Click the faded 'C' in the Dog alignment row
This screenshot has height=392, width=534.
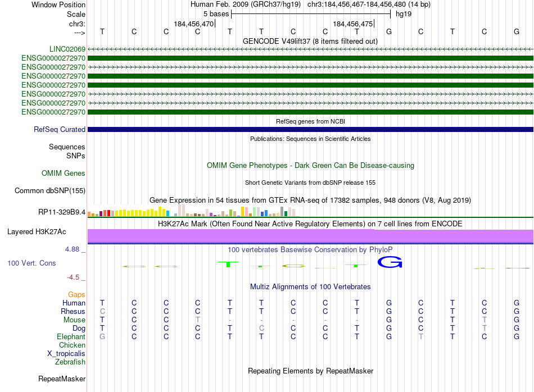pos(261,329)
